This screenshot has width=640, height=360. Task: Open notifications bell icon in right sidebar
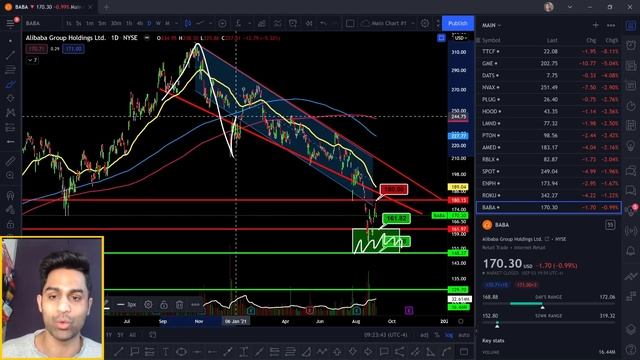(631, 250)
